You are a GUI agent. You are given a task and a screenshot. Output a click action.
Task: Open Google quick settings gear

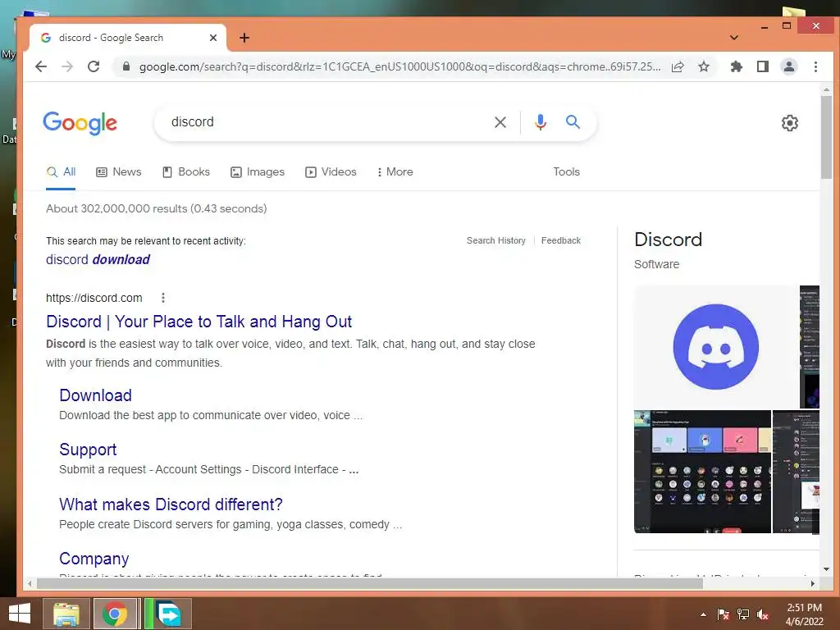point(790,123)
